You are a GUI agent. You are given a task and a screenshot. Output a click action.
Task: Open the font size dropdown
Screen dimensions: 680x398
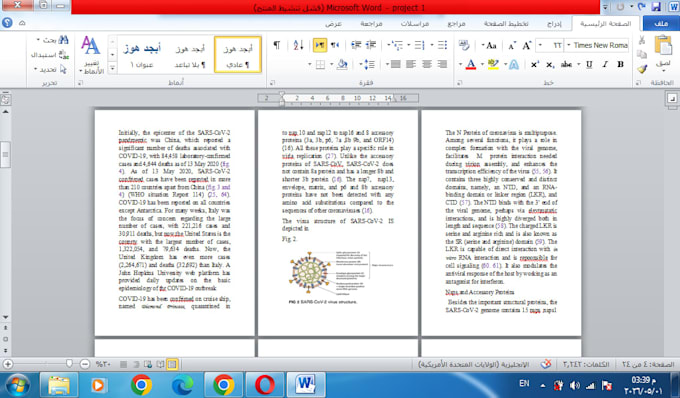click(540, 45)
